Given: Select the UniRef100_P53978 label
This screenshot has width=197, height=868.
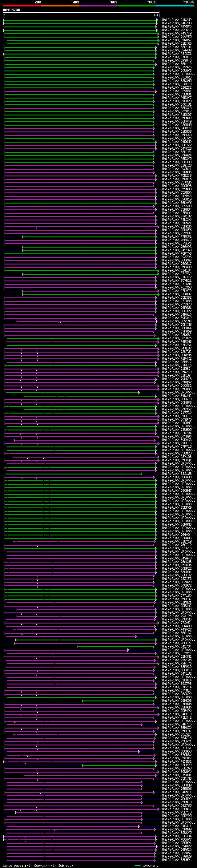Looking at the screenshot, I should click(177, 304).
